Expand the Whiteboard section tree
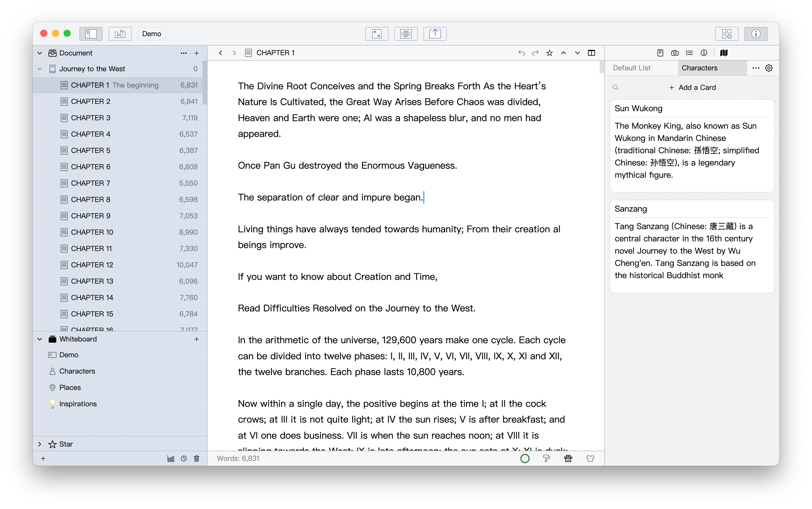 click(x=39, y=338)
